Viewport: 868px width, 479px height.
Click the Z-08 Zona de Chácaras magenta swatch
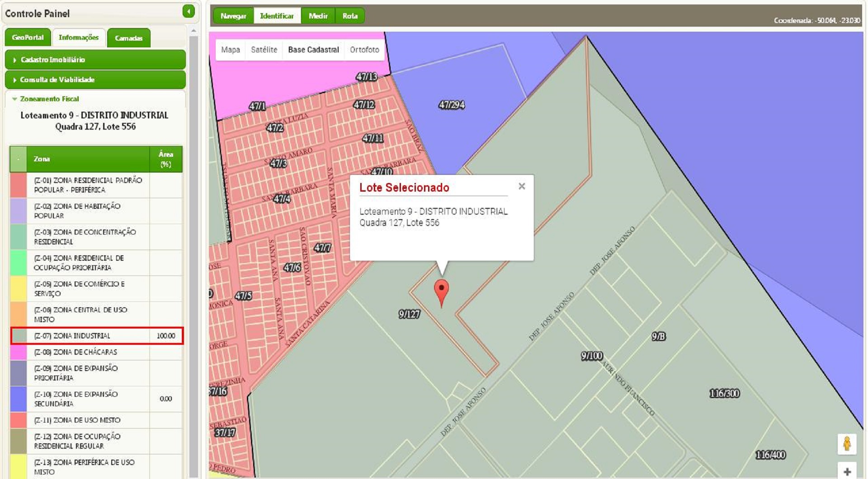19,352
